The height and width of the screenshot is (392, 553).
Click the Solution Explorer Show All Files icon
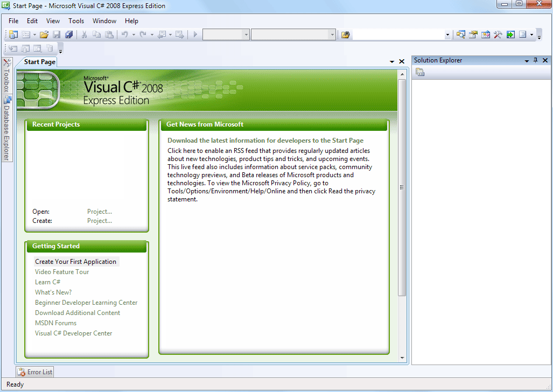pyautogui.click(x=420, y=73)
